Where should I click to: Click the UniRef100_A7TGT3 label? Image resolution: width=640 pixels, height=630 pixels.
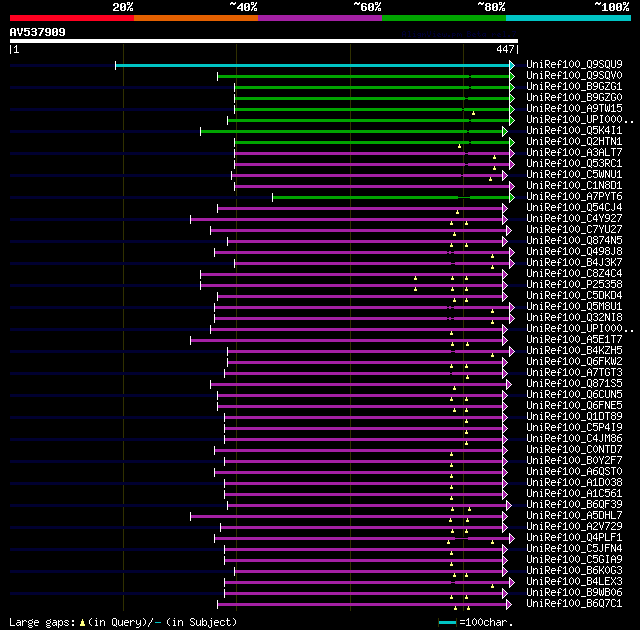[574, 373]
